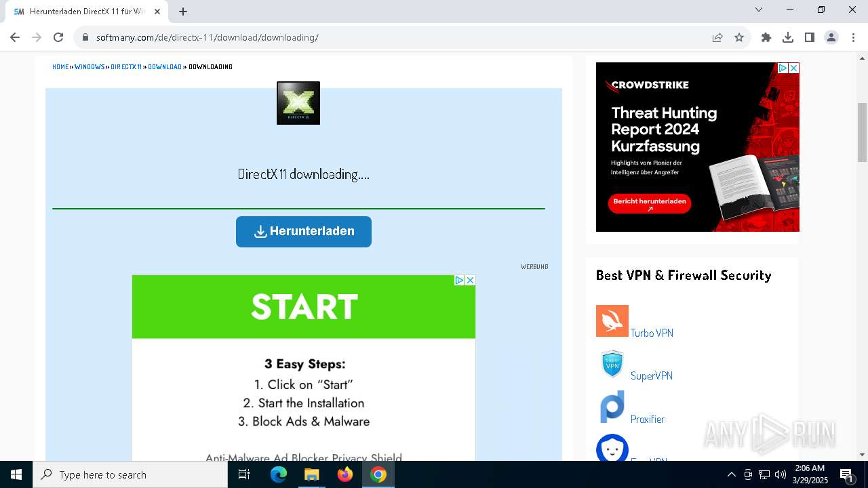Click the CrowdStrike Threat Hunting Report ad
The image size is (868, 488).
[x=698, y=147]
